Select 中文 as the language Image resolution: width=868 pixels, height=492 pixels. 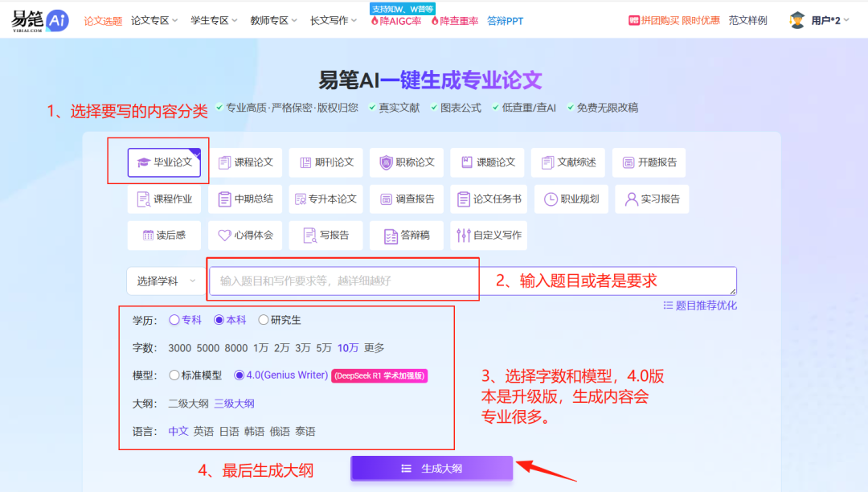pyautogui.click(x=178, y=431)
